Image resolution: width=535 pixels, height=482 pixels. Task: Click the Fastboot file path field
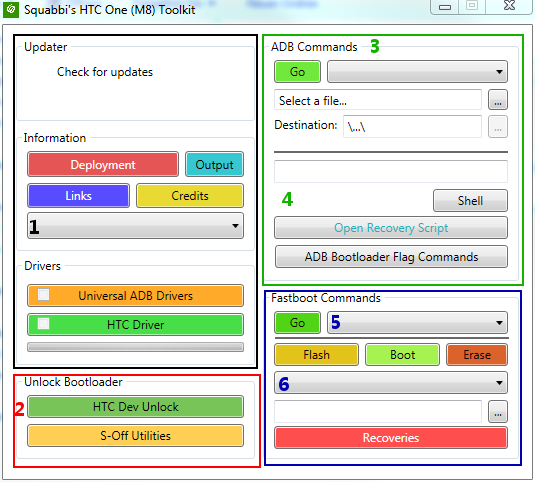378,412
